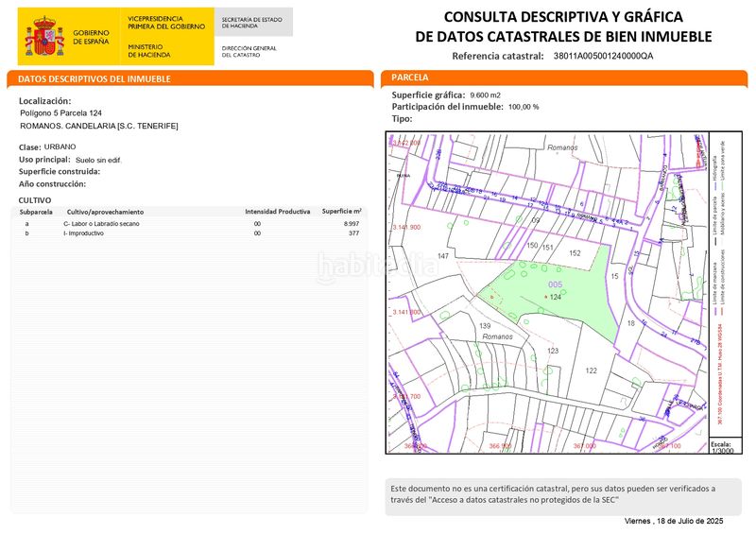Click the 'Superficie construida:' label
Screen dimensions: 756x534
(60, 172)
